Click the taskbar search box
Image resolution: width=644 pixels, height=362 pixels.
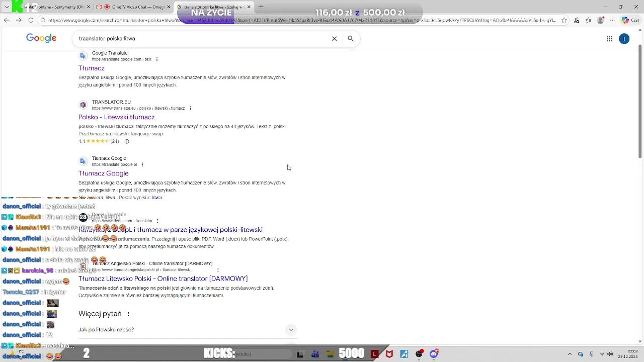tap(257, 354)
